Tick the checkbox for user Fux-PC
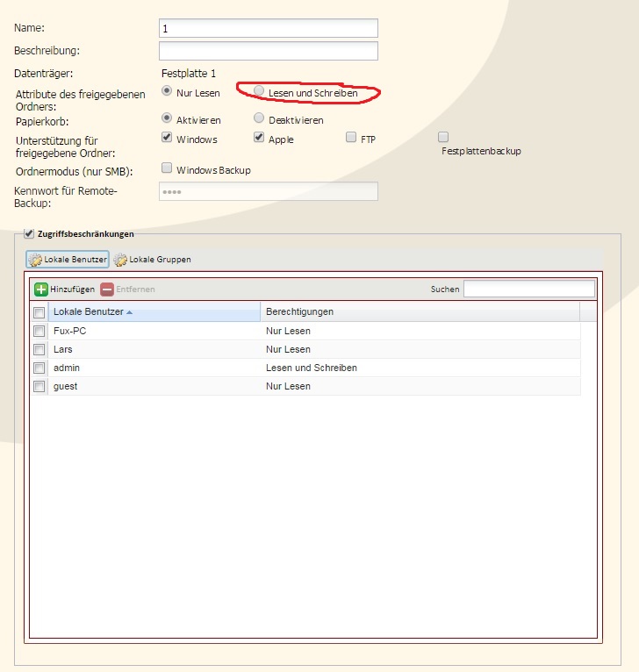This screenshot has height=672, width=639. pos(39,332)
